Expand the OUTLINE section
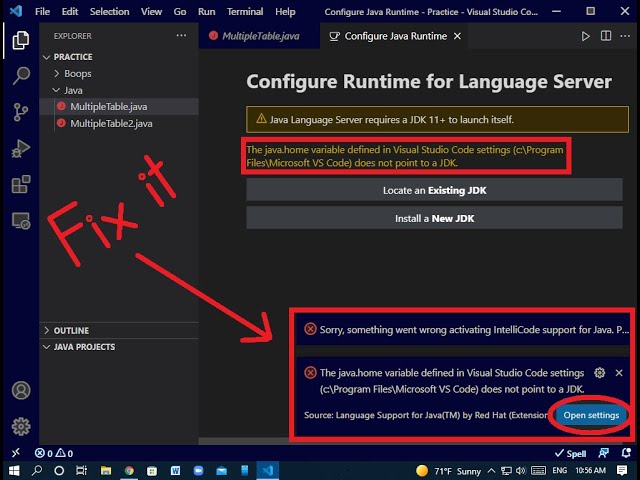The image size is (640, 480). (66, 331)
